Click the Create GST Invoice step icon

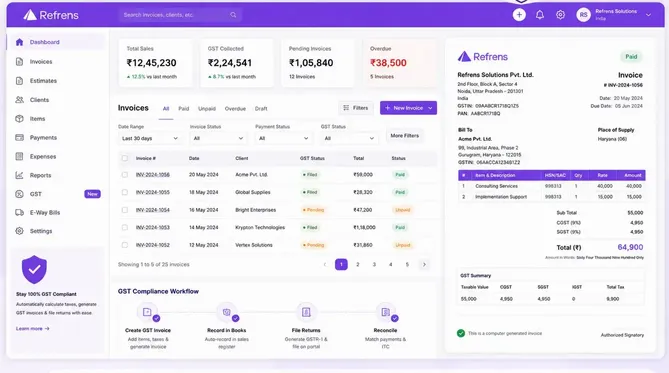point(147,312)
